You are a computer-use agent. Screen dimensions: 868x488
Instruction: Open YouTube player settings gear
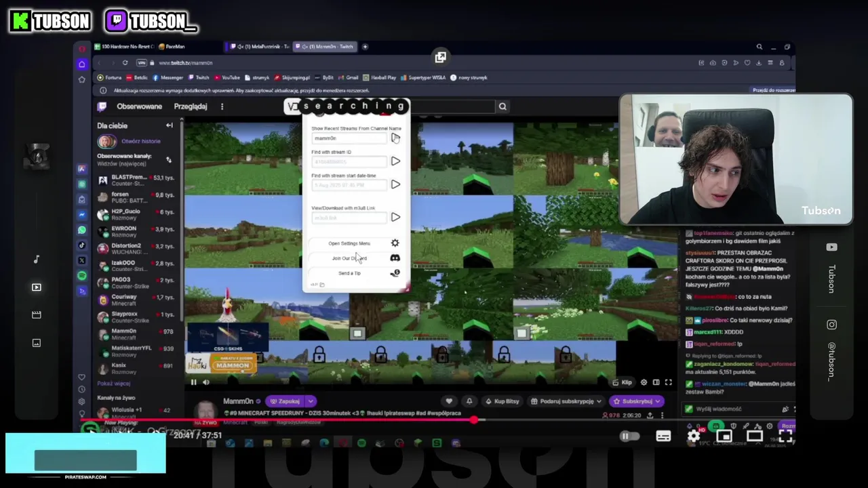pos(693,436)
